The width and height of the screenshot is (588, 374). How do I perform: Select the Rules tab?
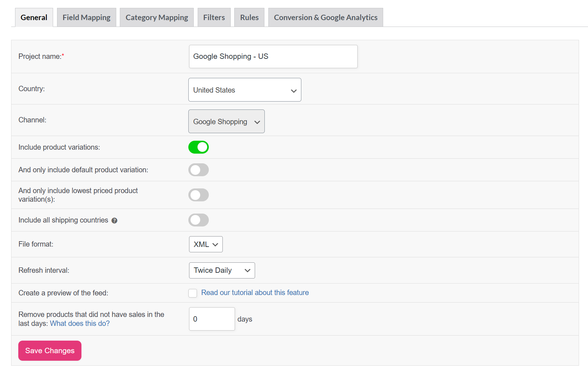pyautogui.click(x=249, y=18)
